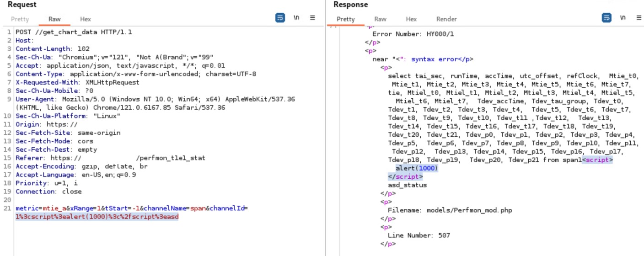Click Connection: close header
This screenshot has width=644, height=256.
pyautogui.click(x=48, y=192)
